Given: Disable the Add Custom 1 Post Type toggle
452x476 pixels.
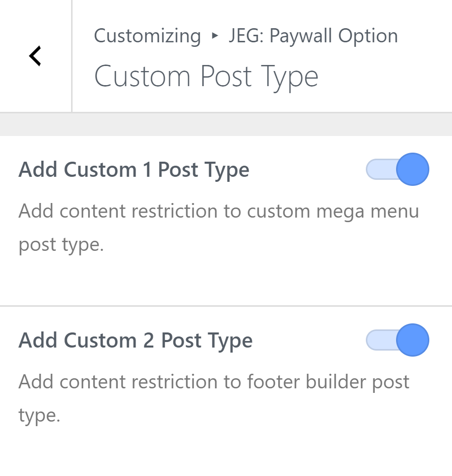Looking at the screenshot, I should [397, 169].
